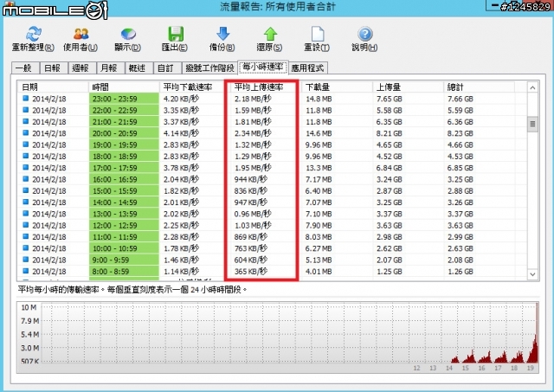Image resolution: width=554 pixels, height=392 pixels.
Task: Switch to the 概述 (Summary) tab
Action: [138, 67]
